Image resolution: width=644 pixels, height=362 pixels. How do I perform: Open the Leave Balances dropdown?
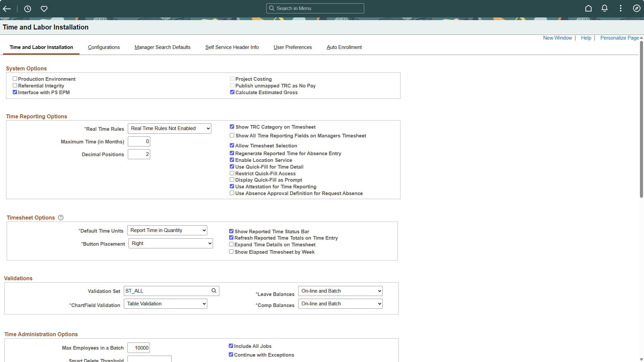(x=340, y=291)
